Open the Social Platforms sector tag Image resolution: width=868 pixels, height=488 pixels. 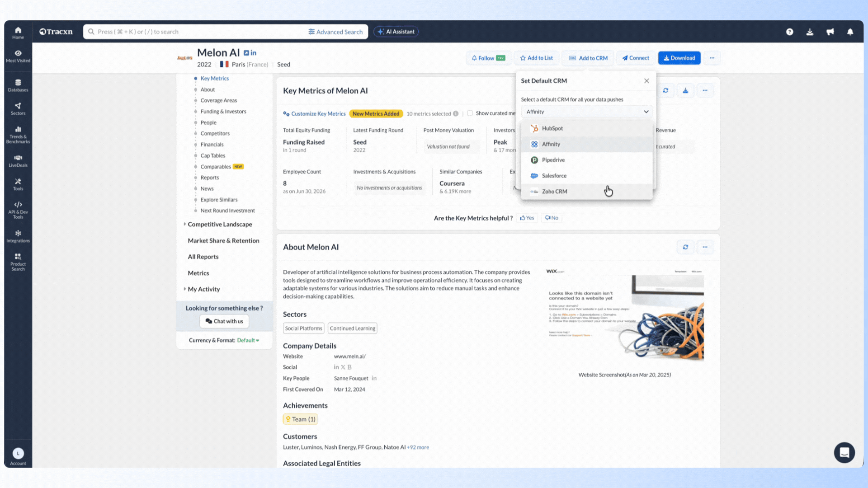pyautogui.click(x=303, y=328)
